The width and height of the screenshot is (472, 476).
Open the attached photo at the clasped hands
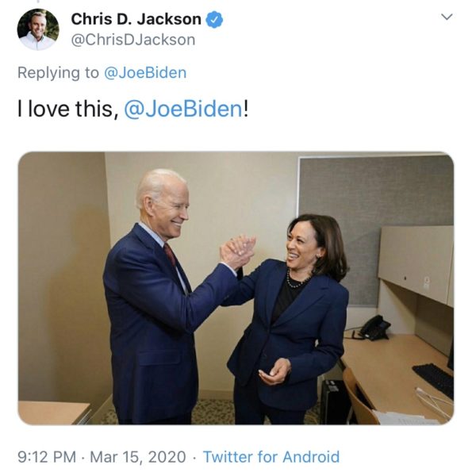coord(238,251)
